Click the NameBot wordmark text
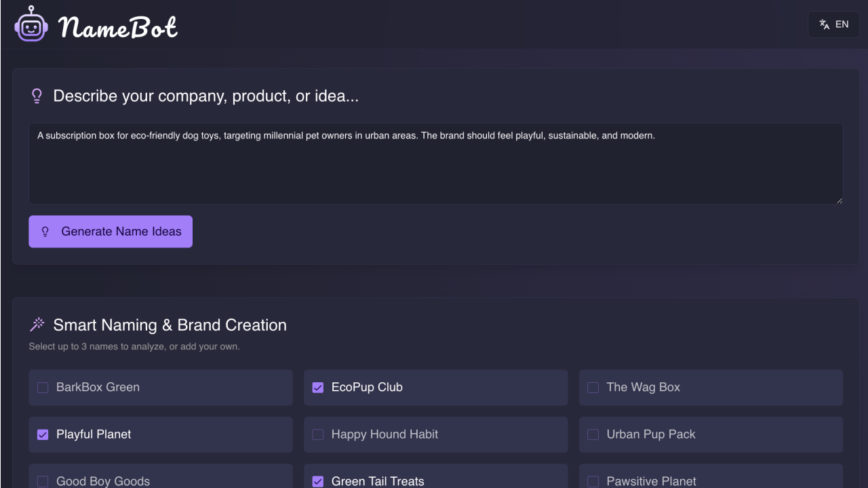868x488 pixels. coord(118,27)
